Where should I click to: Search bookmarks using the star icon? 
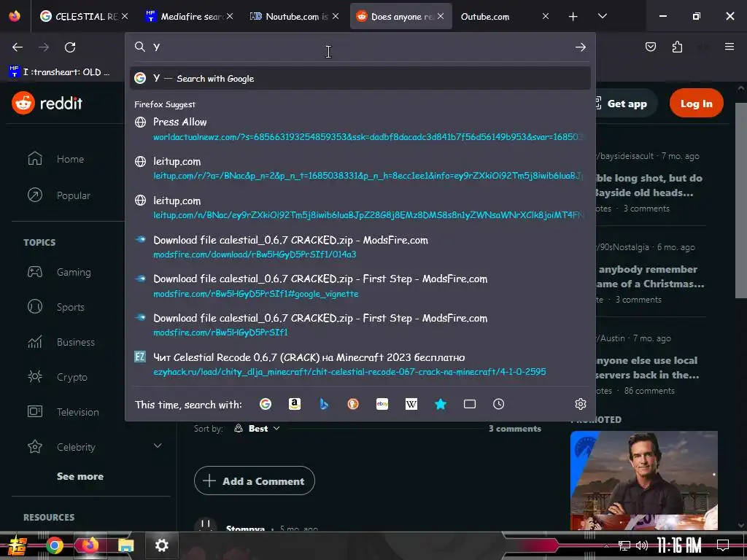coord(441,404)
